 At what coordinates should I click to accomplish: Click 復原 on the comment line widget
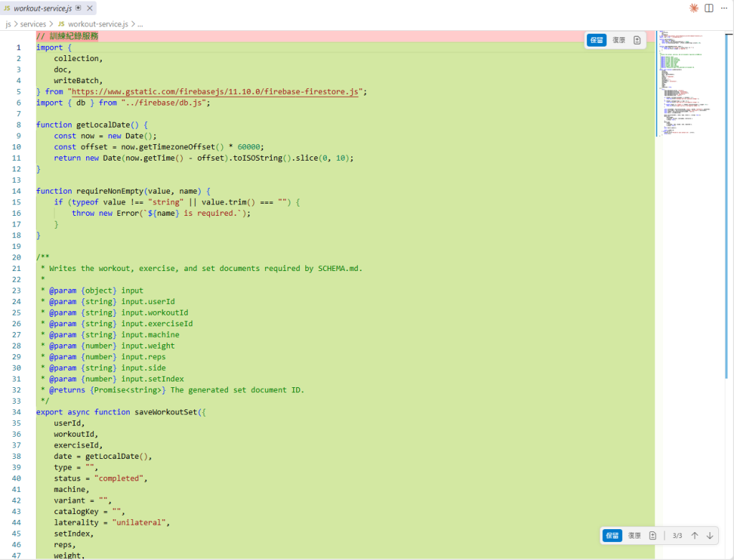(x=619, y=40)
